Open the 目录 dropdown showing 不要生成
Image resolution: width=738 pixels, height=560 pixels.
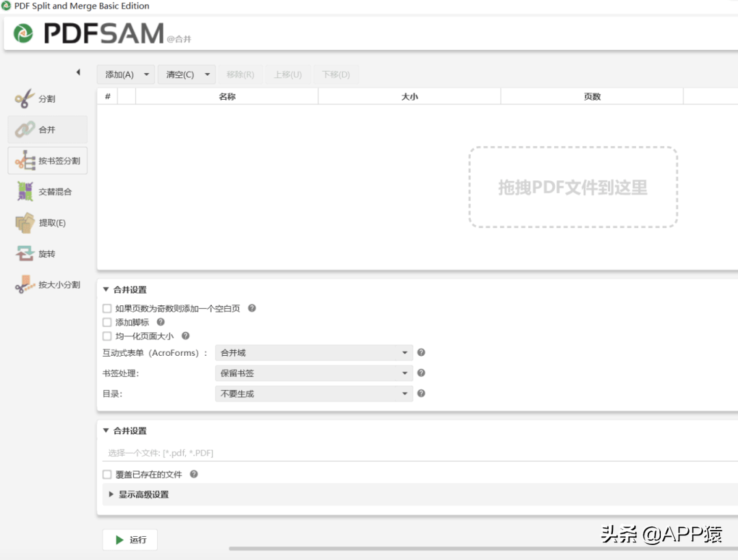(x=314, y=393)
